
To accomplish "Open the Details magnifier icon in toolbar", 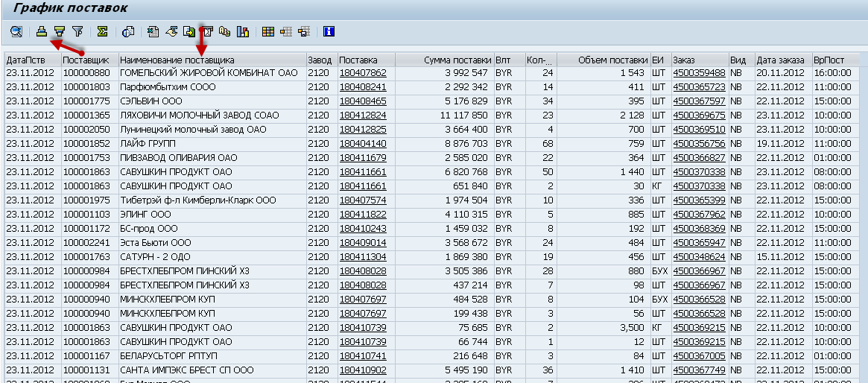I will tap(16, 31).
